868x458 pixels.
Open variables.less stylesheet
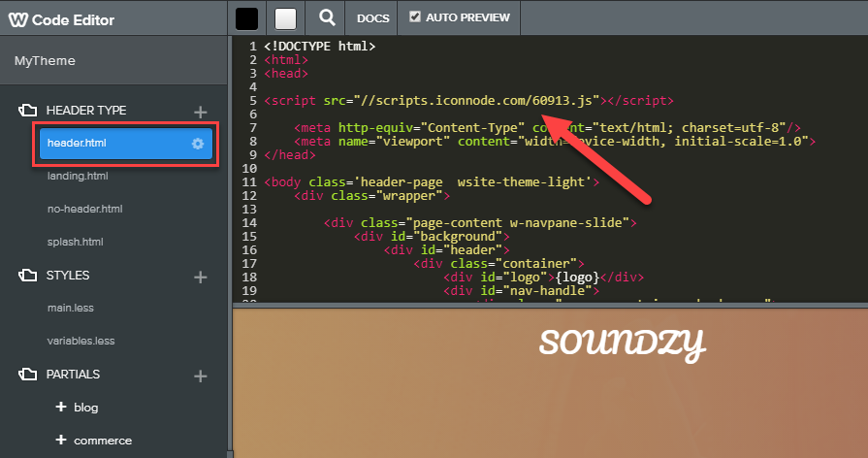tap(80, 342)
